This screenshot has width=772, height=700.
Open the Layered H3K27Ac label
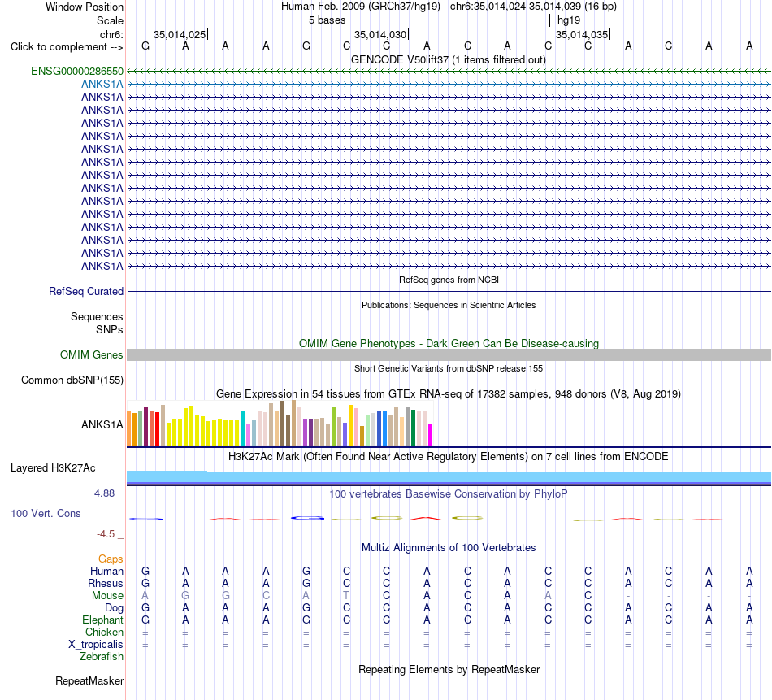coord(53,468)
